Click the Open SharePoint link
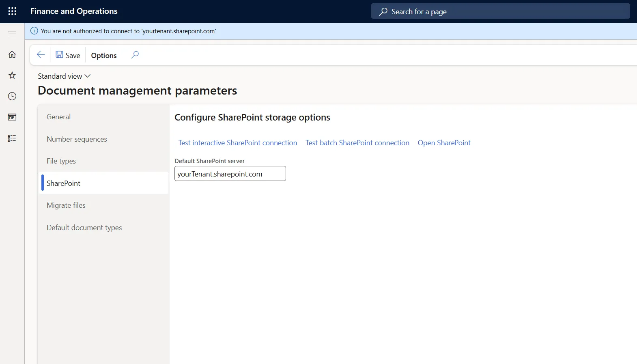637x364 pixels. 444,143
